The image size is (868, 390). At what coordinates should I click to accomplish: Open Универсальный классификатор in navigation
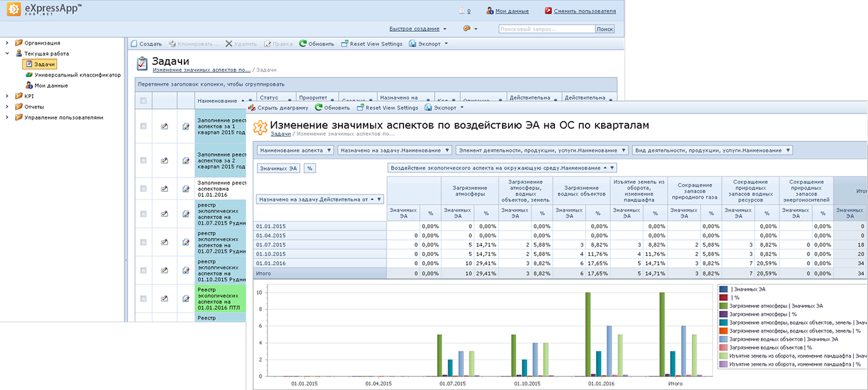(x=73, y=75)
